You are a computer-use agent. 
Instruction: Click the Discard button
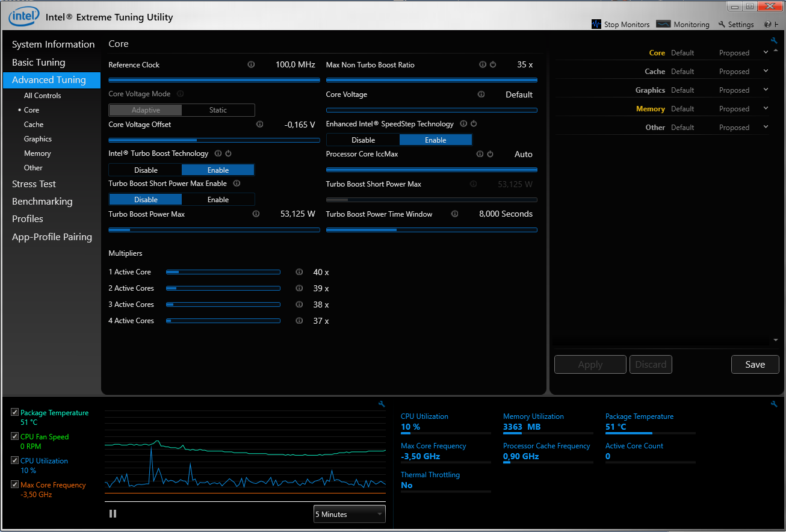click(651, 365)
